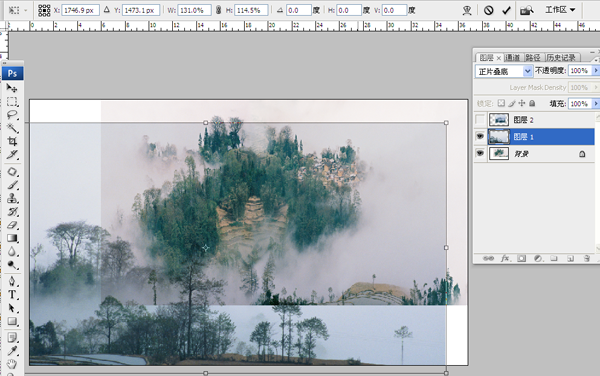Select the History Brush tool

[x=12, y=212]
